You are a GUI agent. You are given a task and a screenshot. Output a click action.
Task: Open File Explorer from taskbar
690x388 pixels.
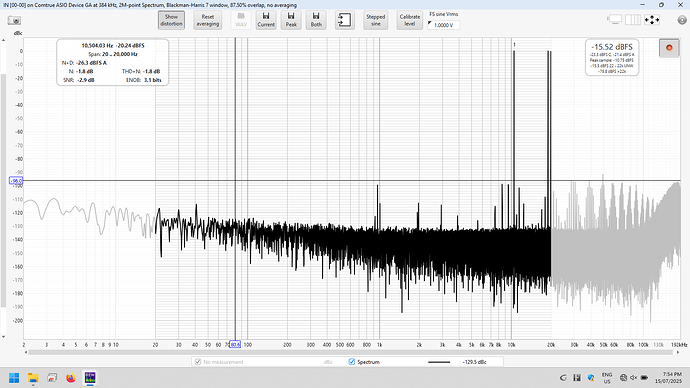pyautogui.click(x=33, y=378)
